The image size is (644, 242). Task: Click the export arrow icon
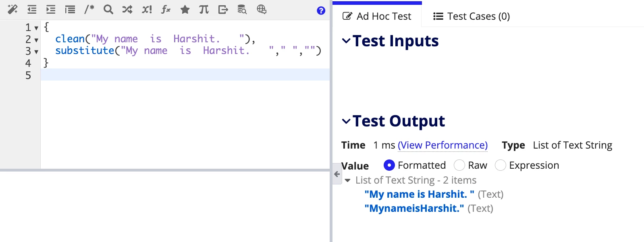223,9
